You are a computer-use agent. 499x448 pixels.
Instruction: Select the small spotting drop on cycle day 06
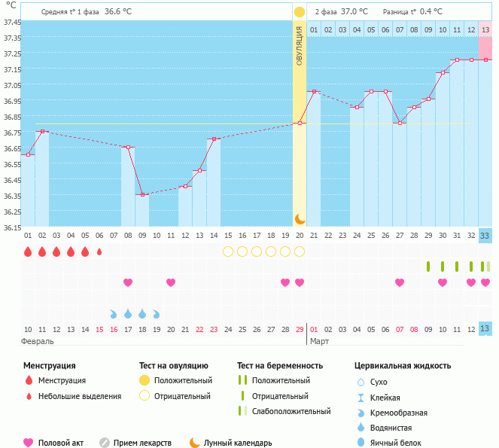pyautogui.click(x=99, y=251)
